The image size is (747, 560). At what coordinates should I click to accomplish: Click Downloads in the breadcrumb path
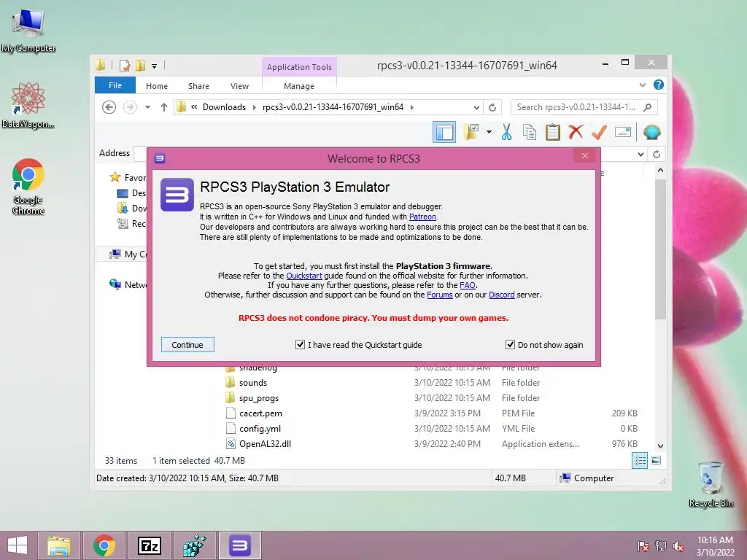point(224,107)
